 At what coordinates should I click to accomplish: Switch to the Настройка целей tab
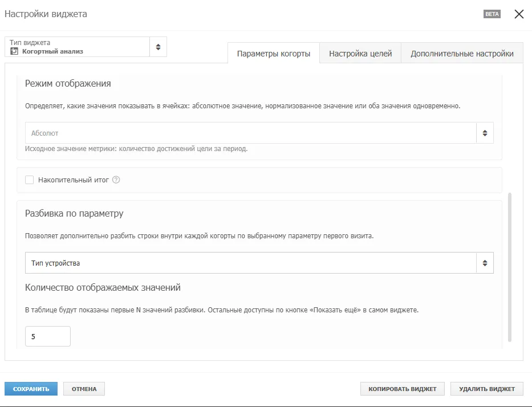360,54
